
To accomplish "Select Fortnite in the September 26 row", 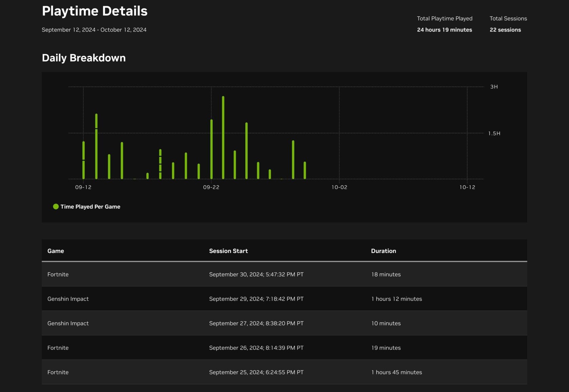I will [58, 348].
